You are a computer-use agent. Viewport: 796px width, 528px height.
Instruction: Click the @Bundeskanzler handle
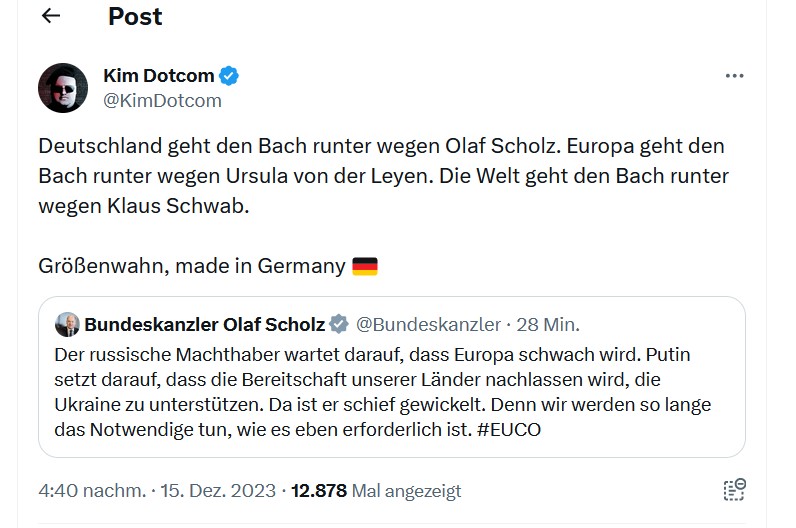point(428,324)
